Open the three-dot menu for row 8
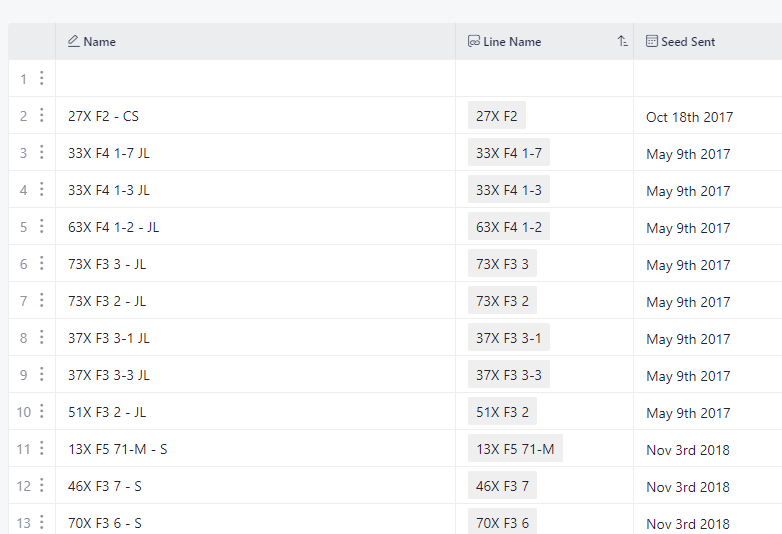 click(x=41, y=338)
